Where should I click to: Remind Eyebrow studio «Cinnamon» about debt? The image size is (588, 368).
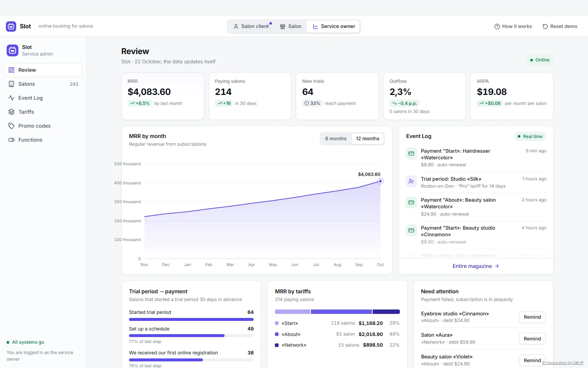pos(532,317)
